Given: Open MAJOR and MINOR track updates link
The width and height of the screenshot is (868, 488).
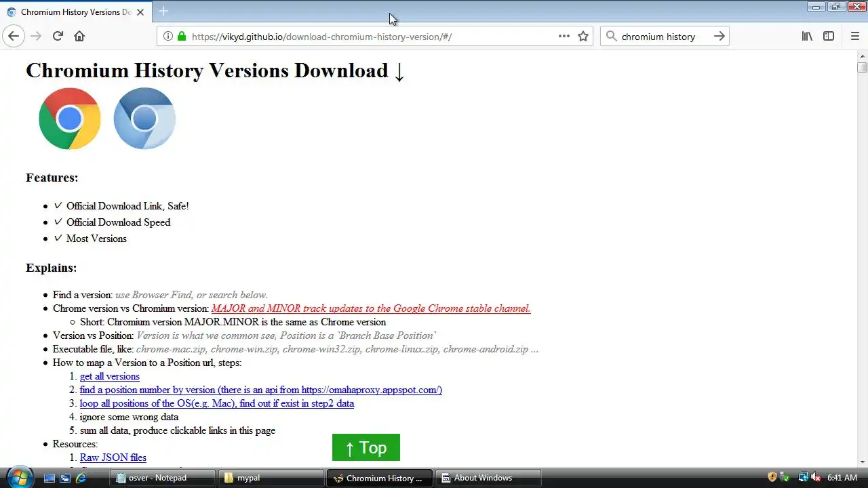Looking at the screenshot, I should (371, 308).
